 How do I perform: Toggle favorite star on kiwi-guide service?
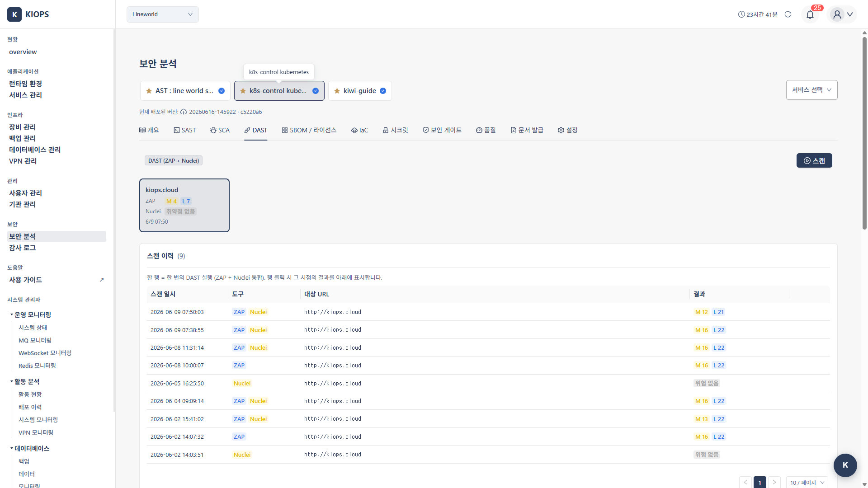[337, 91]
